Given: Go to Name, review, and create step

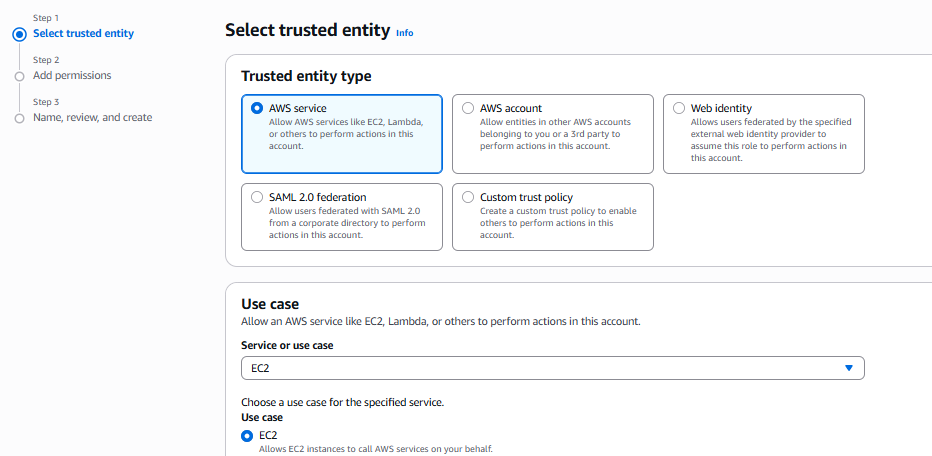Looking at the screenshot, I should [x=93, y=117].
